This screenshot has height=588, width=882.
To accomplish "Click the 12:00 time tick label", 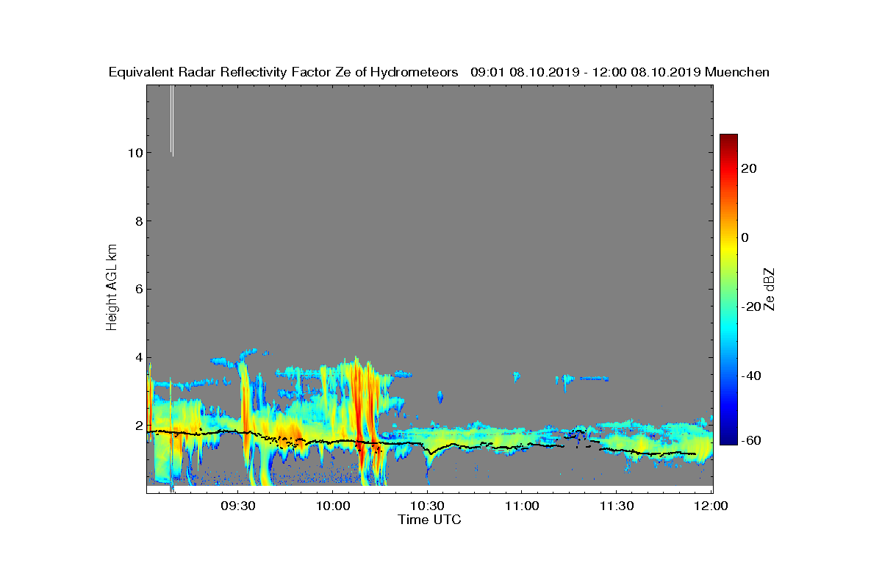I will [711, 506].
